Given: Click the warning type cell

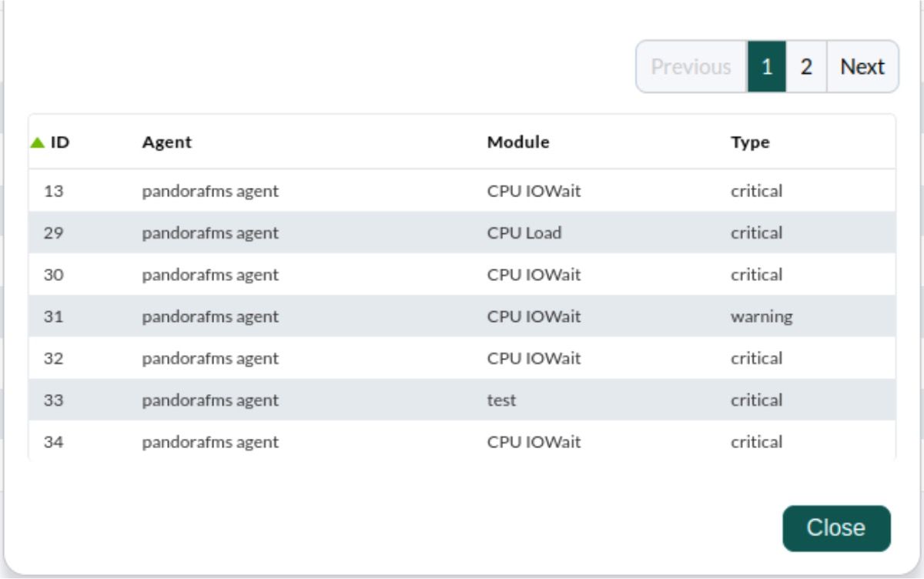Looking at the screenshot, I should [x=762, y=316].
